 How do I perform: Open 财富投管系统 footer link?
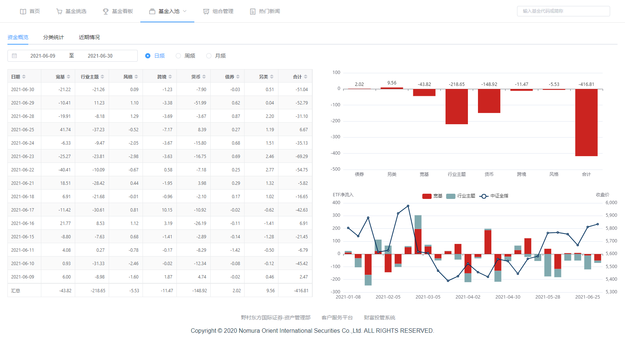click(x=379, y=318)
